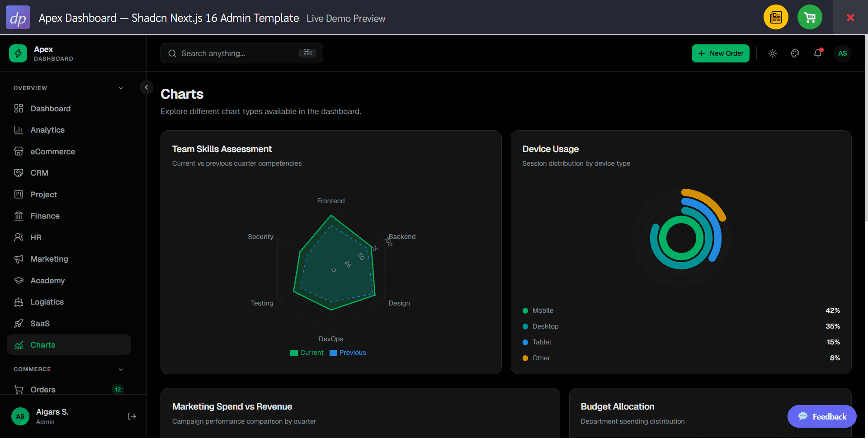868x439 pixels.
Task: Open the notifications bell icon
Action: click(818, 53)
